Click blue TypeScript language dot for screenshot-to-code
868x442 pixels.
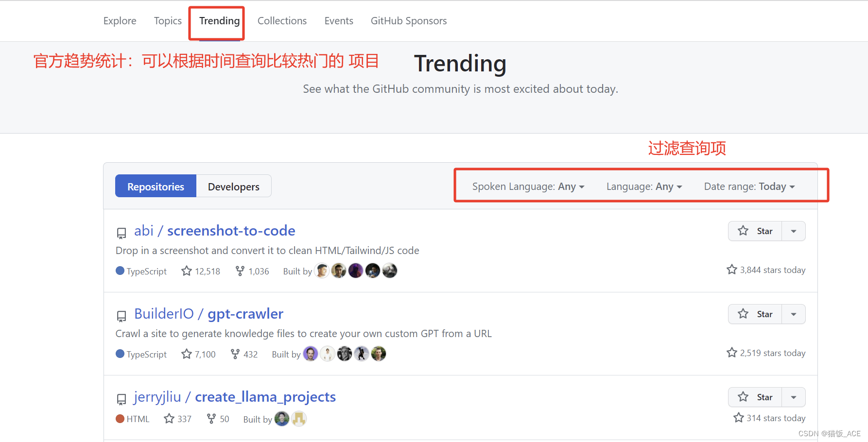pos(120,271)
